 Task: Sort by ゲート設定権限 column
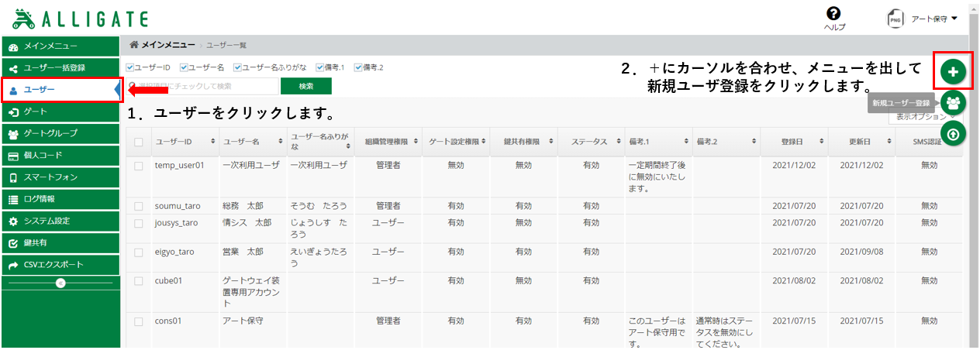pyautogui.click(x=456, y=142)
